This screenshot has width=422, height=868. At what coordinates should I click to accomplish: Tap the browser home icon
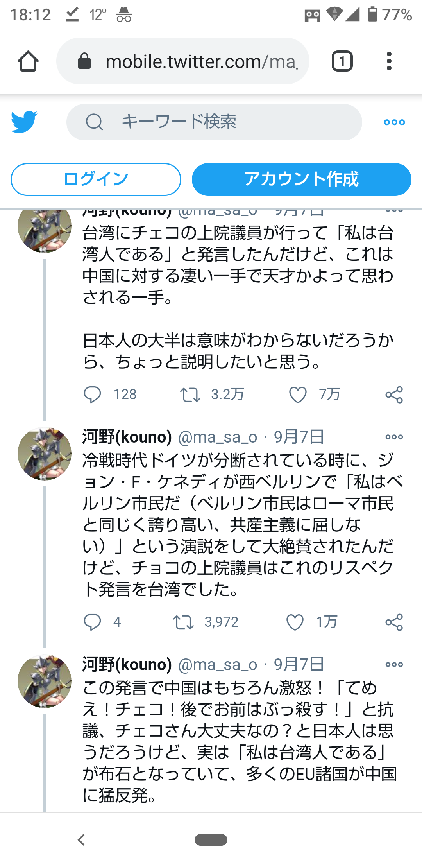(x=28, y=61)
